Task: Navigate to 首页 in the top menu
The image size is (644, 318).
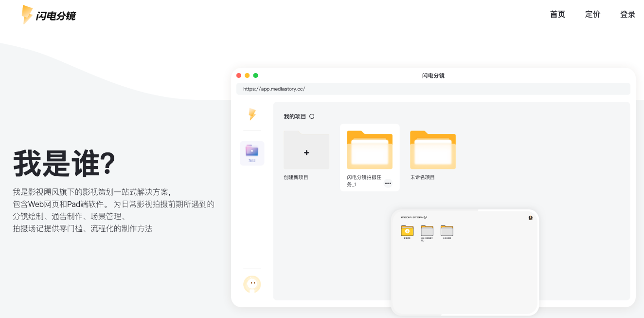Action: pyautogui.click(x=557, y=14)
